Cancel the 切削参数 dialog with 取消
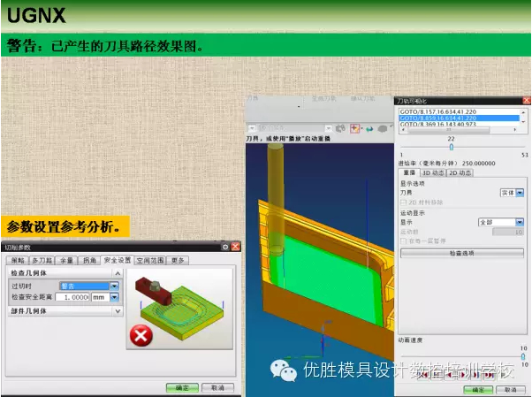Image resolution: width=532 pixels, height=397 pixels. pos(217,387)
